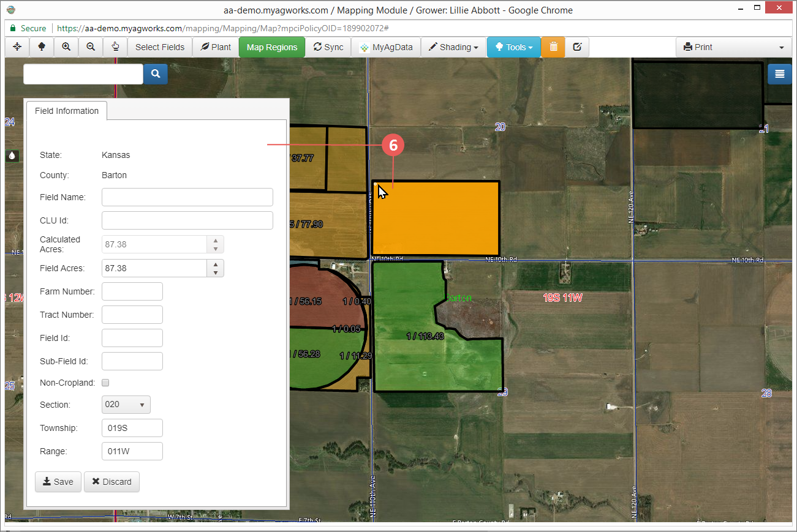This screenshot has width=797, height=532.
Task: Click the zoom in magnifier
Action: click(x=66, y=47)
